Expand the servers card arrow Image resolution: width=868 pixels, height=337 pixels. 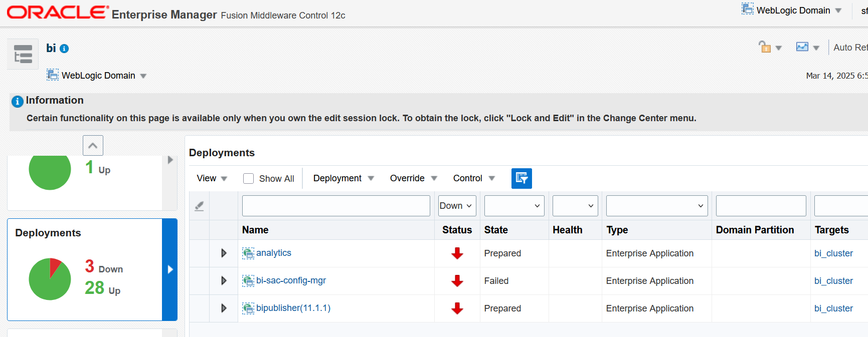pos(170,160)
